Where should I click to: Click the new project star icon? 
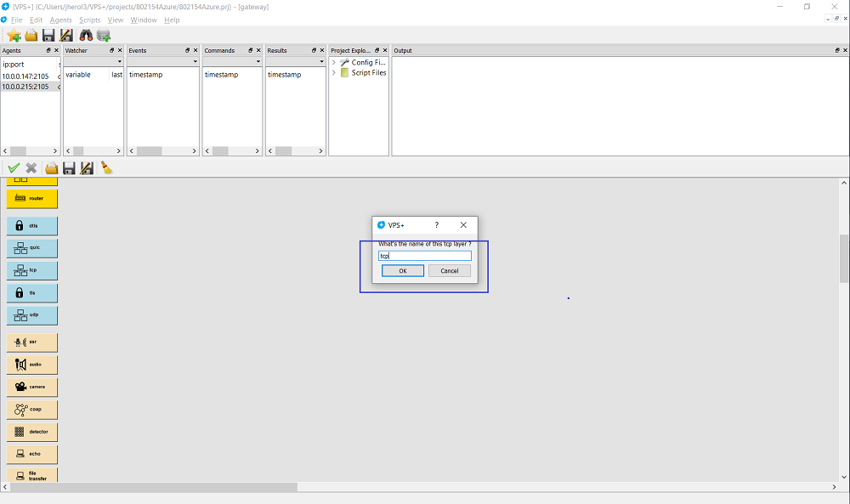point(14,35)
